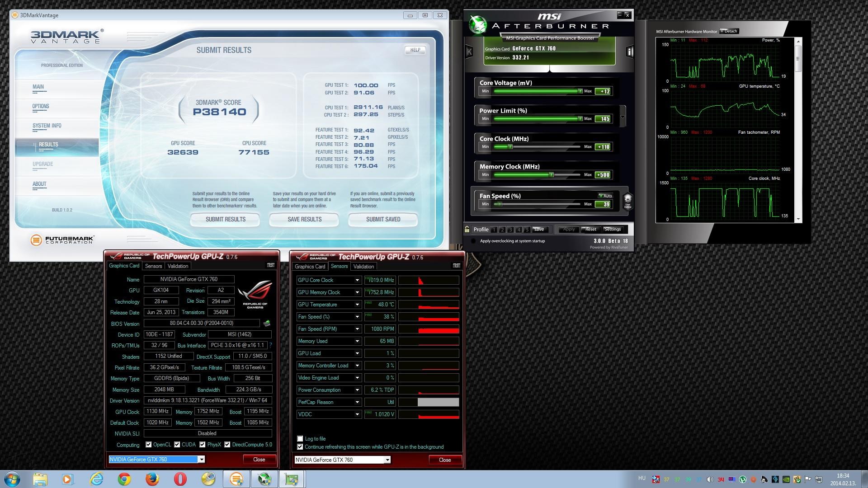The width and height of the screenshot is (868, 488).
Task: Select Afterburner profile slot 3
Action: coord(510,230)
